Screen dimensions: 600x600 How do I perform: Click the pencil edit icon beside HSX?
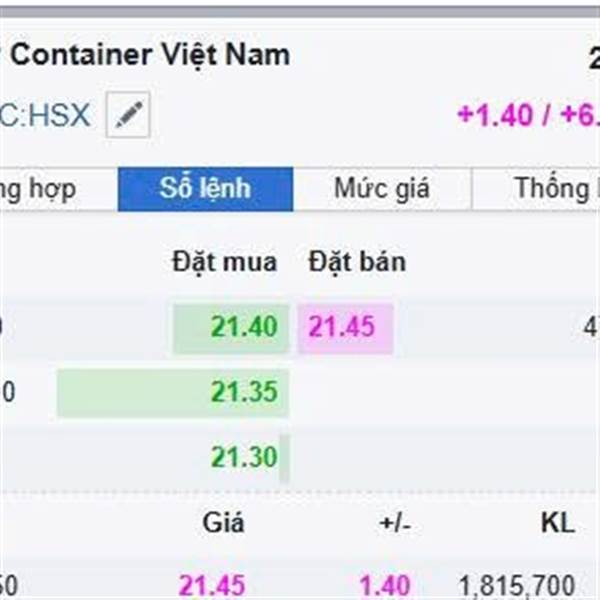(128, 114)
